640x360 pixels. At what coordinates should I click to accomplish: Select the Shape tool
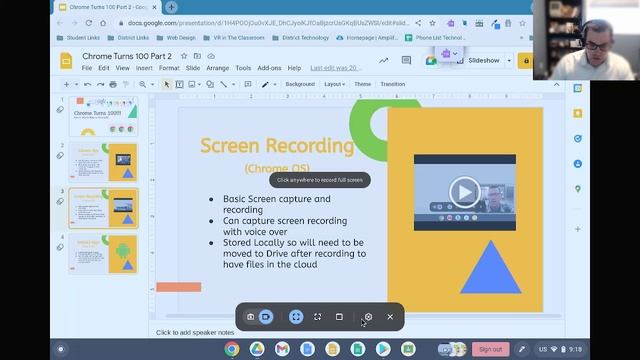[x=210, y=84]
